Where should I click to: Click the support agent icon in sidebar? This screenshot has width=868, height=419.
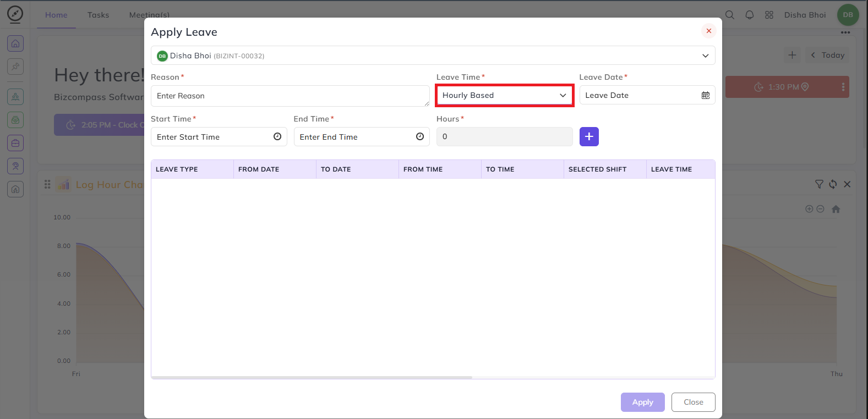[15, 166]
